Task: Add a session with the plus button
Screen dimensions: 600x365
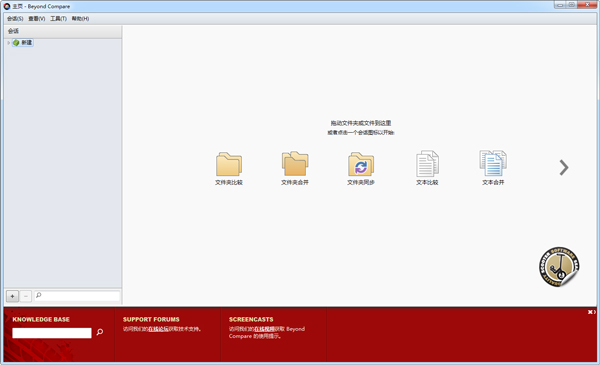Action: 12,296
